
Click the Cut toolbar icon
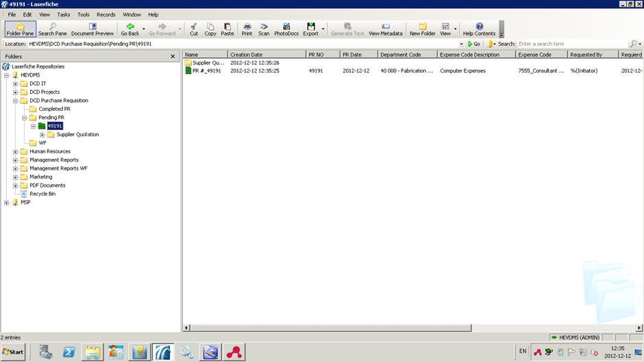point(193,29)
